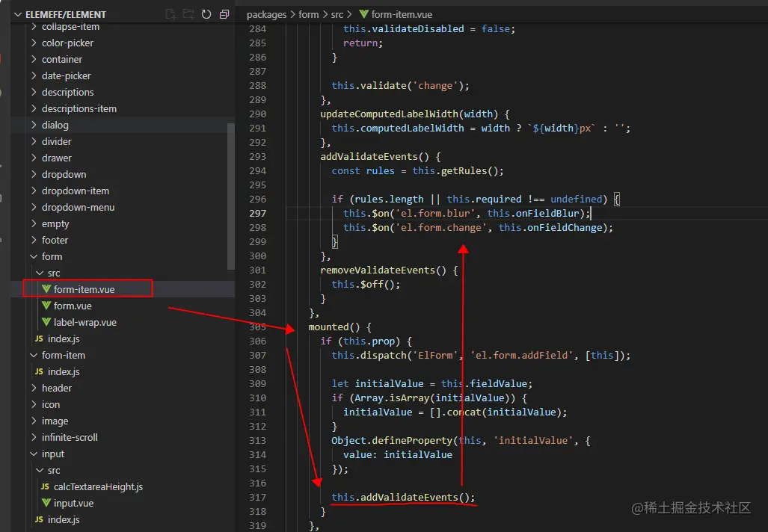Screen dimensions: 768x532
Task: Click 'onFieldChange' on line 298
Action: (565, 228)
